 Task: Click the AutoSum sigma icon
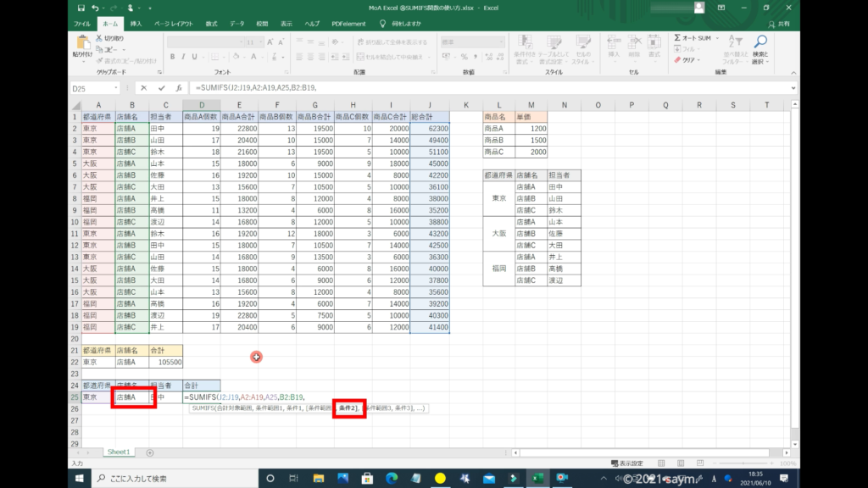pos(678,38)
